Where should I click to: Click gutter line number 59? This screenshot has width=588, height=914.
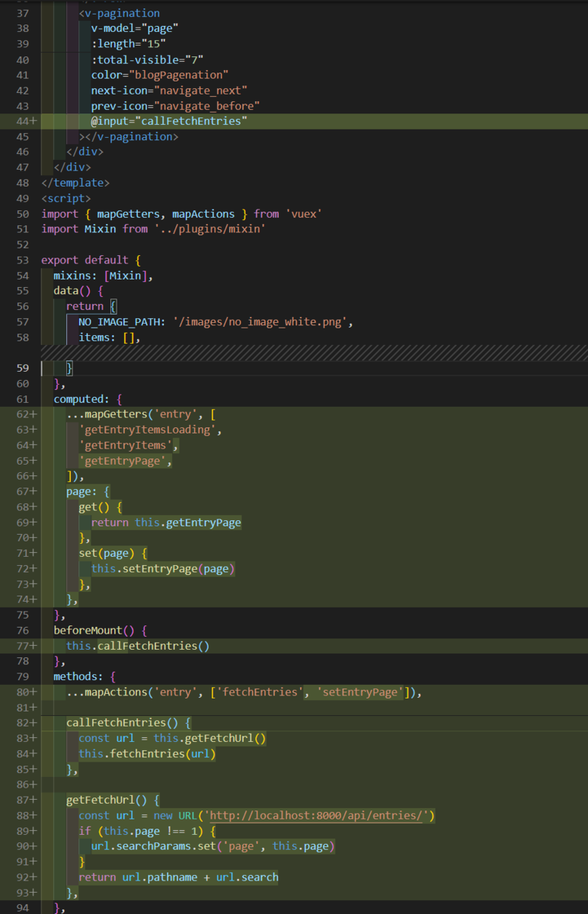22,368
